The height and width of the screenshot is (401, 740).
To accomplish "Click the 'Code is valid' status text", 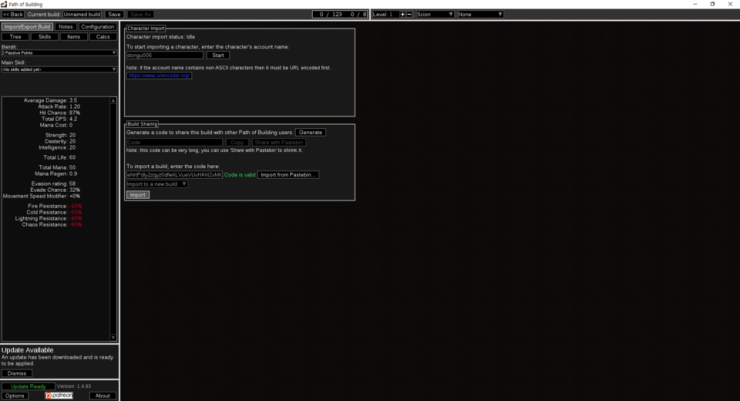I will click(x=240, y=175).
